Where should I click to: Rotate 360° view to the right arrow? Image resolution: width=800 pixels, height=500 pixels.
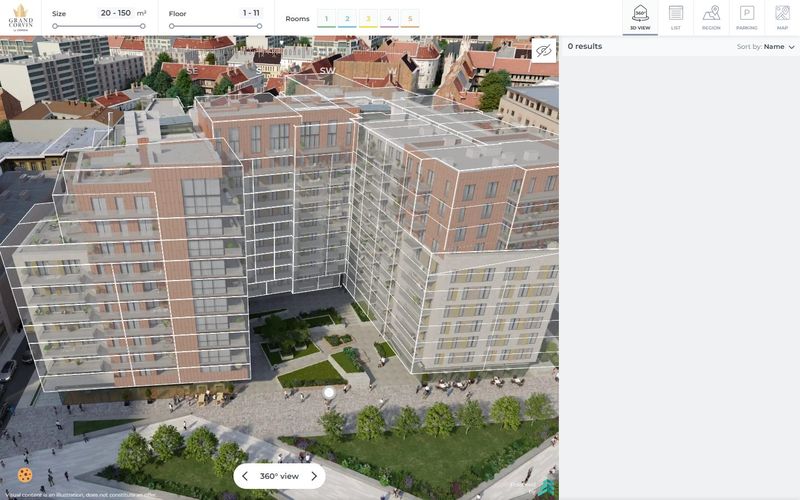tap(314, 476)
